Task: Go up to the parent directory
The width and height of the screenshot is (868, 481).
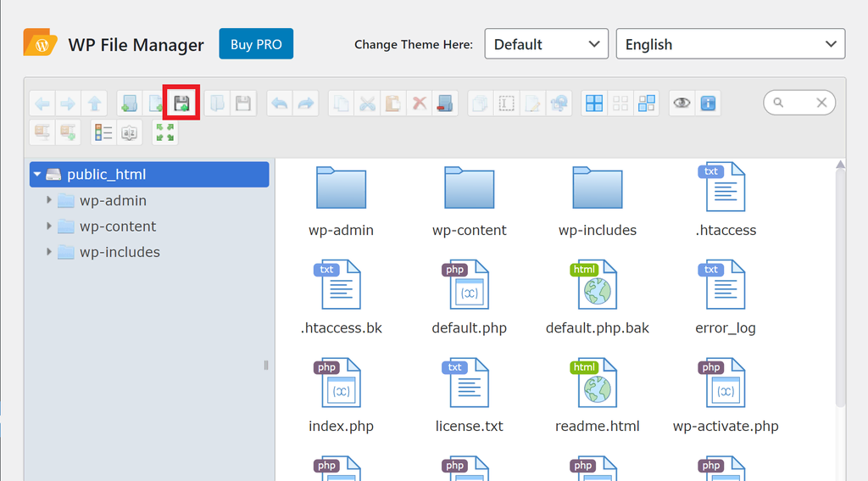Action: (94, 103)
